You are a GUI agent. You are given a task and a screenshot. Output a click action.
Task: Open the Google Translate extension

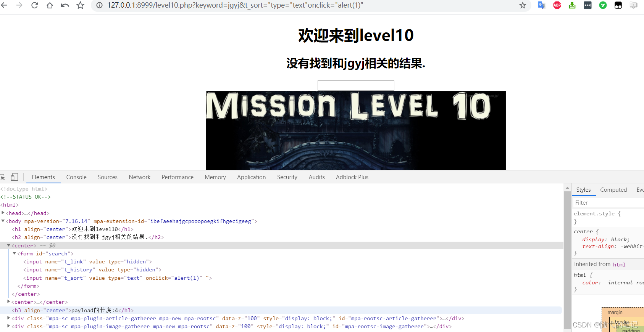pyautogui.click(x=541, y=5)
